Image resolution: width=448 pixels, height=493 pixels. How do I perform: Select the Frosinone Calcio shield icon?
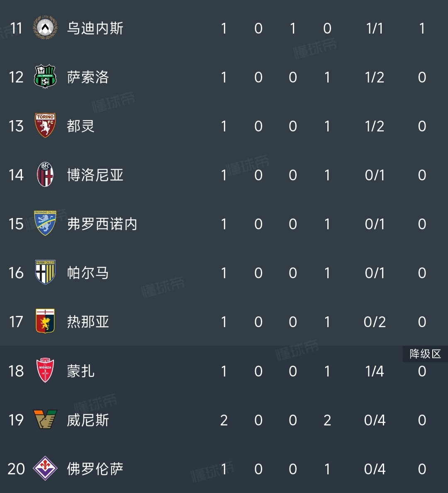click(45, 223)
